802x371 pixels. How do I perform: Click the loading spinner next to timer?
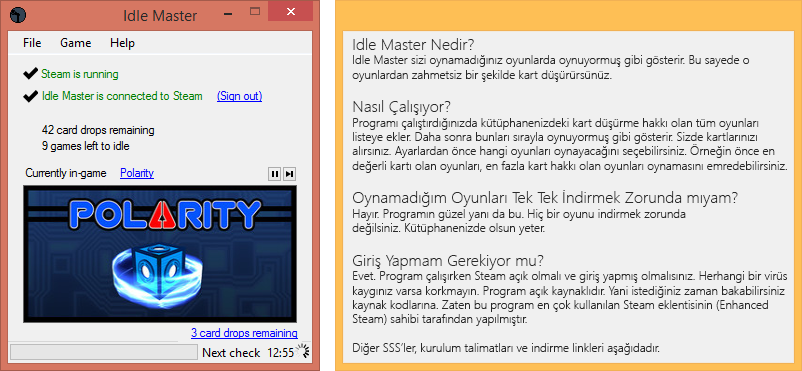point(303,352)
